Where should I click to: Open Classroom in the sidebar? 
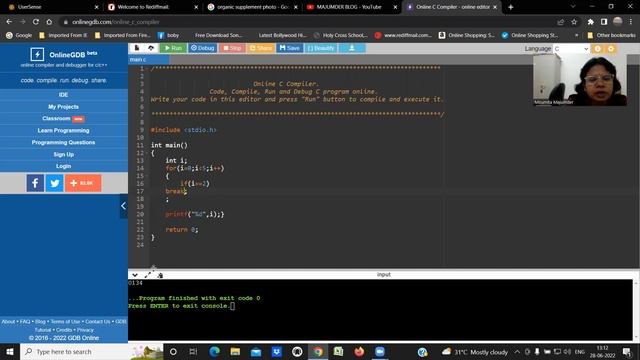[x=64, y=118]
